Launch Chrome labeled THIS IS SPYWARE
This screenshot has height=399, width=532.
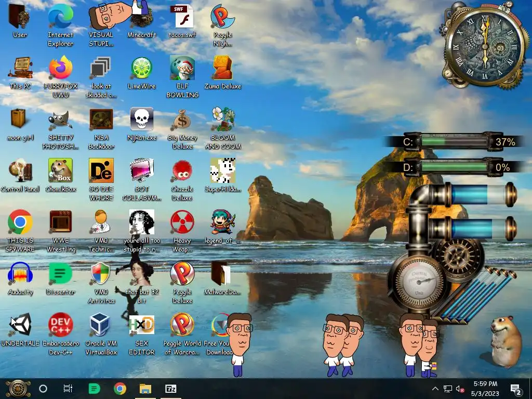click(x=20, y=231)
